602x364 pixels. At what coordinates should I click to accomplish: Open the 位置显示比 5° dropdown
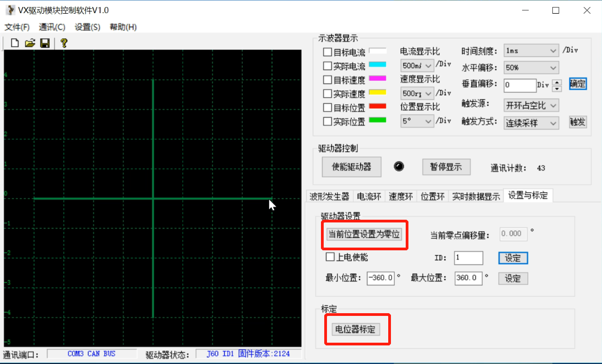point(417,121)
